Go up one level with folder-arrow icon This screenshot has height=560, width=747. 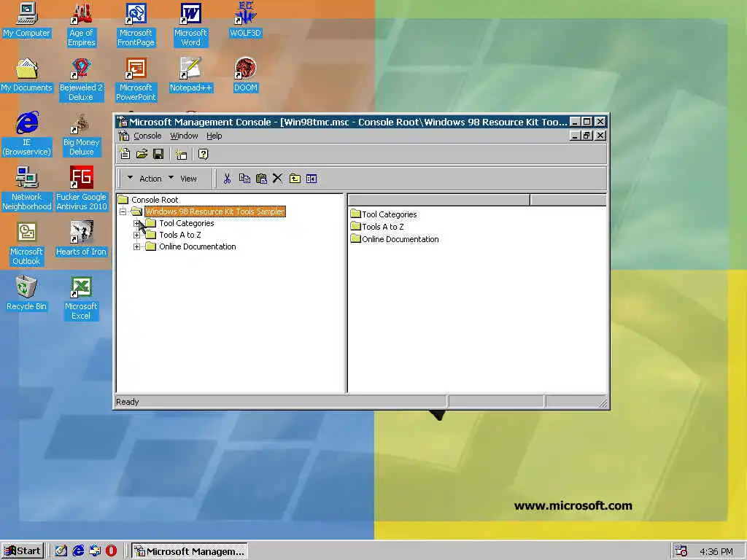click(295, 179)
